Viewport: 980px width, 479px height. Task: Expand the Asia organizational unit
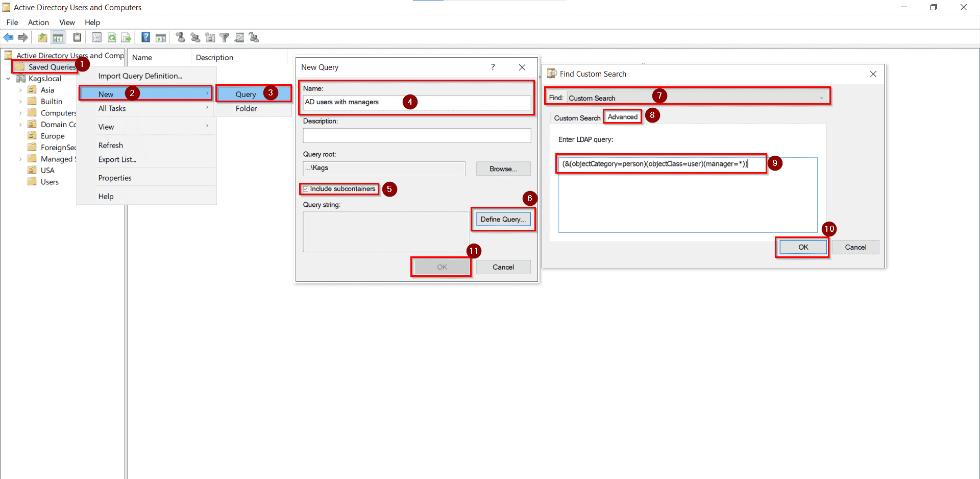pyautogui.click(x=20, y=90)
